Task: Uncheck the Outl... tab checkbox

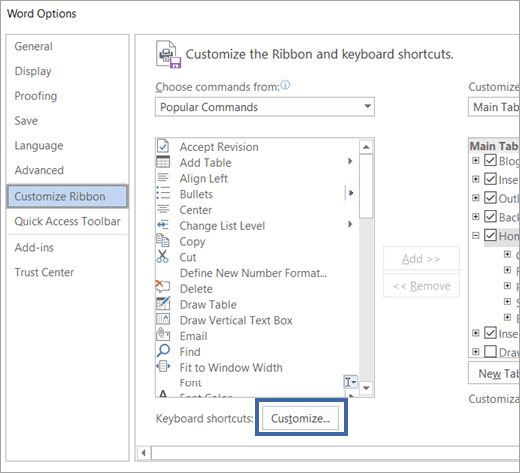Action: tap(490, 198)
